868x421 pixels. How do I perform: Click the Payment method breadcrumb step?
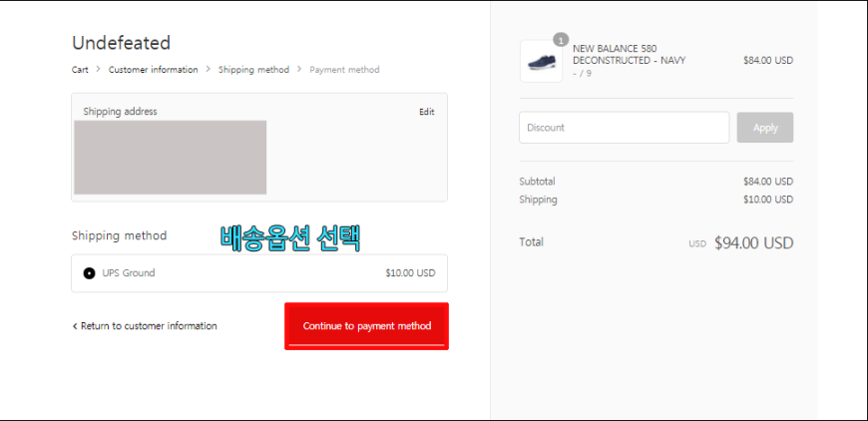pyautogui.click(x=344, y=70)
